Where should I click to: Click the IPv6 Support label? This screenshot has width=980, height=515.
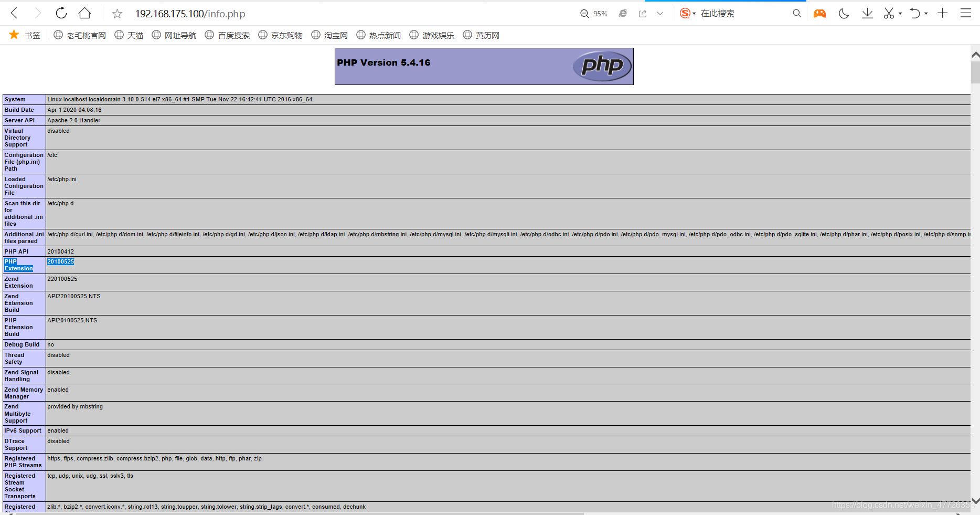[x=23, y=430]
